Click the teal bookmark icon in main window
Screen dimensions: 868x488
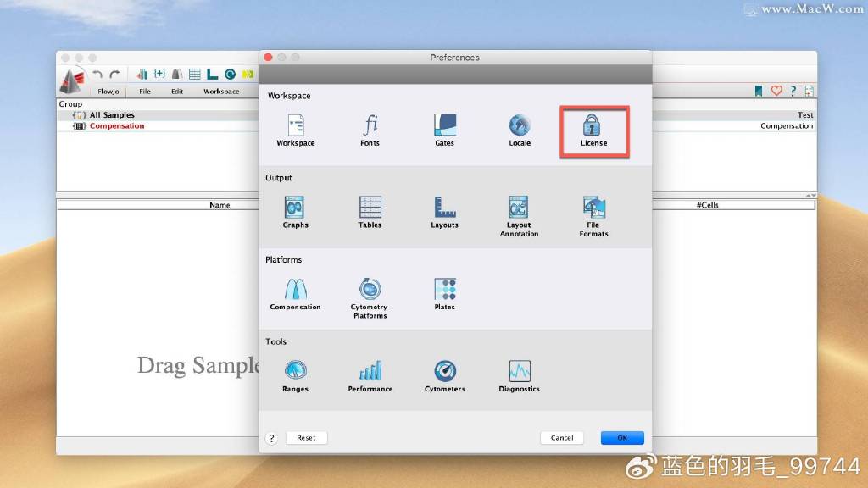pyautogui.click(x=759, y=91)
